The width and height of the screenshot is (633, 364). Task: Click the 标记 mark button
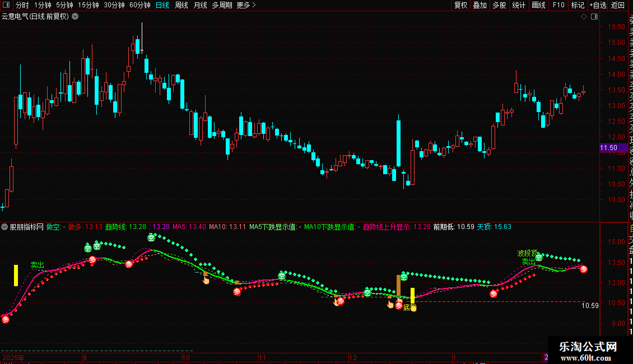point(578,5)
